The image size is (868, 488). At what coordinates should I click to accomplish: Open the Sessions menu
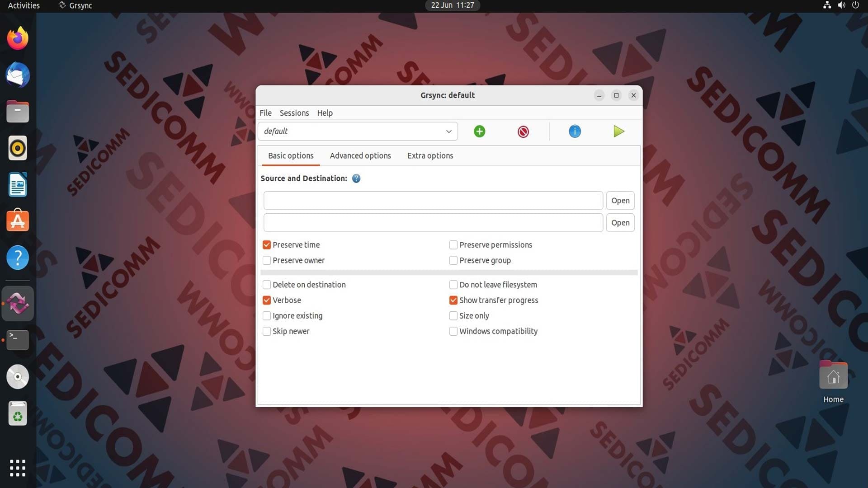pyautogui.click(x=294, y=113)
